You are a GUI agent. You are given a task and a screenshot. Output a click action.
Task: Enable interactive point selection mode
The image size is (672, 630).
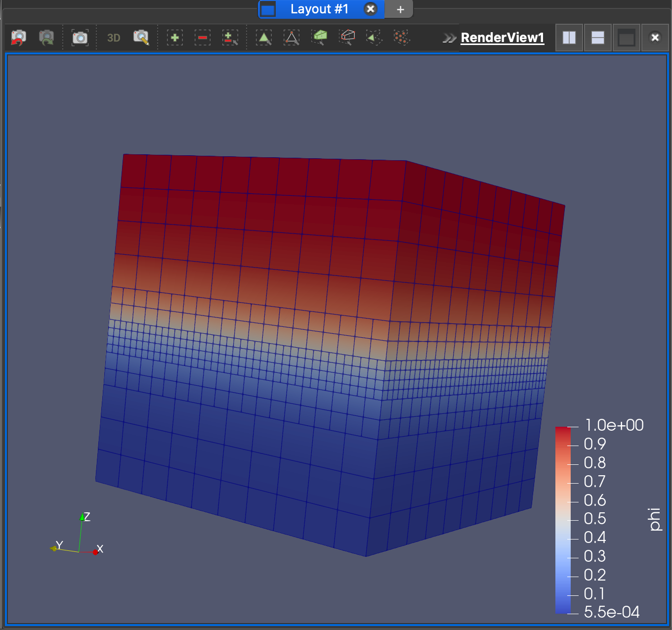(x=401, y=37)
